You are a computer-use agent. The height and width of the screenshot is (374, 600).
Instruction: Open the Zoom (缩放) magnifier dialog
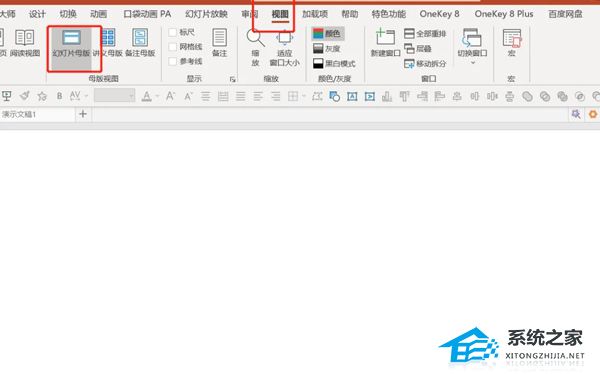[255, 47]
